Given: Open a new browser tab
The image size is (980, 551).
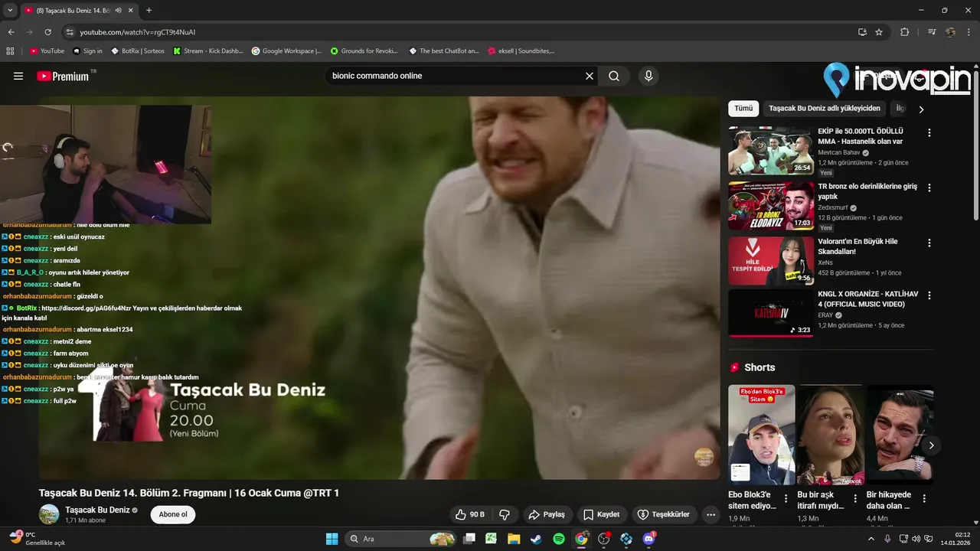Looking at the screenshot, I should [149, 11].
